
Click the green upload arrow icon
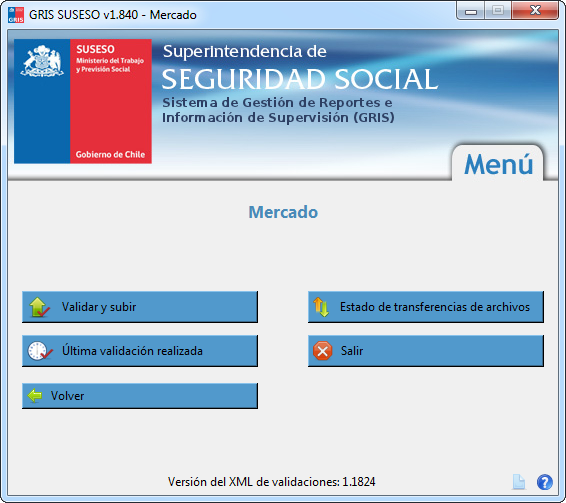pos(39,307)
